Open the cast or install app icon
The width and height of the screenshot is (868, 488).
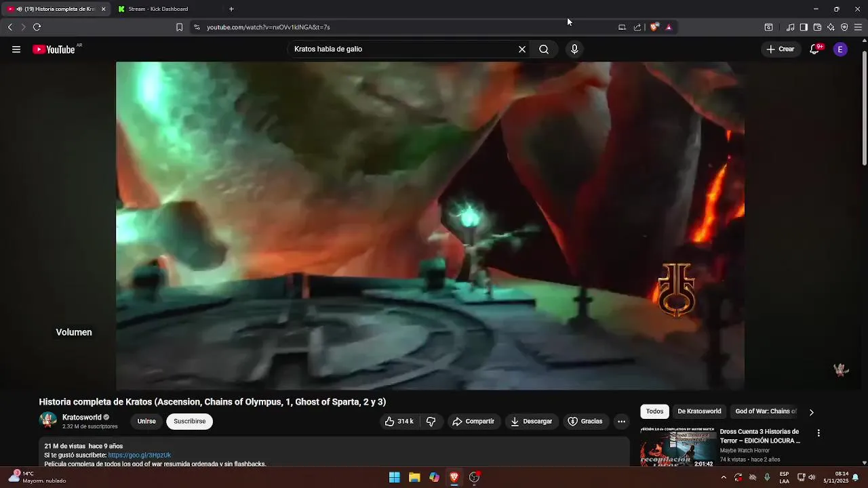622,27
